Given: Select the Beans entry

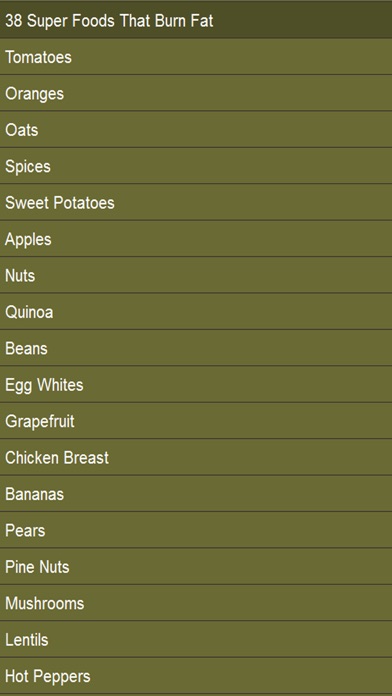Looking at the screenshot, I should click(196, 348).
